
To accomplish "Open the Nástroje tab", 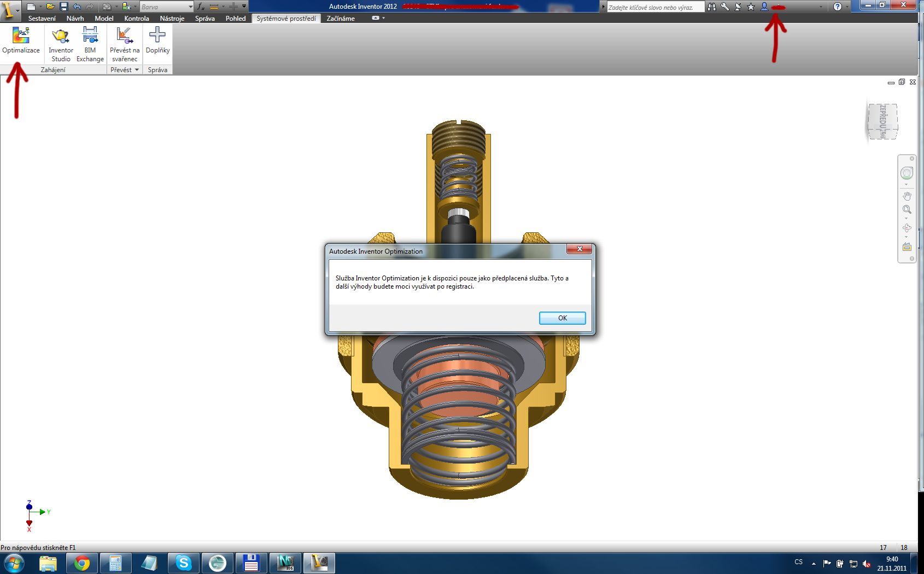I will coord(172,19).
